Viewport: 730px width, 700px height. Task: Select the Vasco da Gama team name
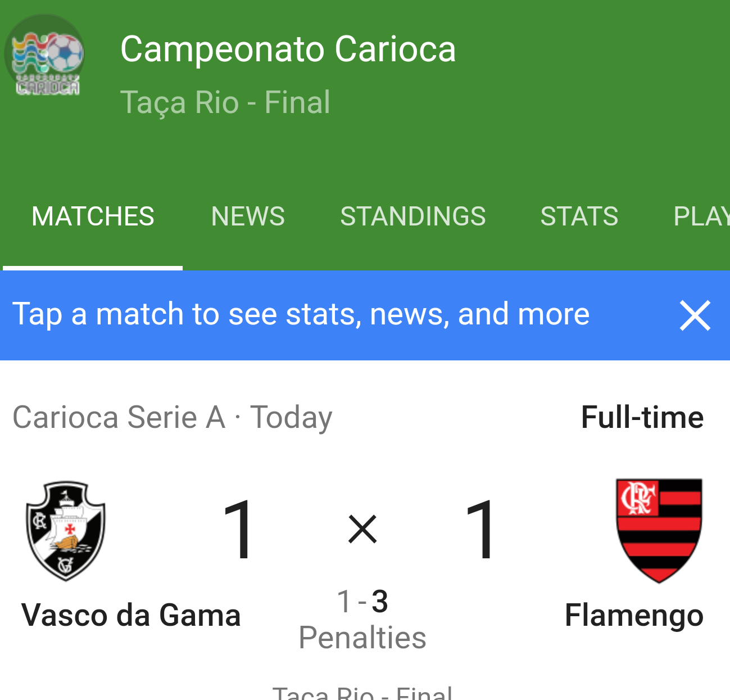click(131, 615)
